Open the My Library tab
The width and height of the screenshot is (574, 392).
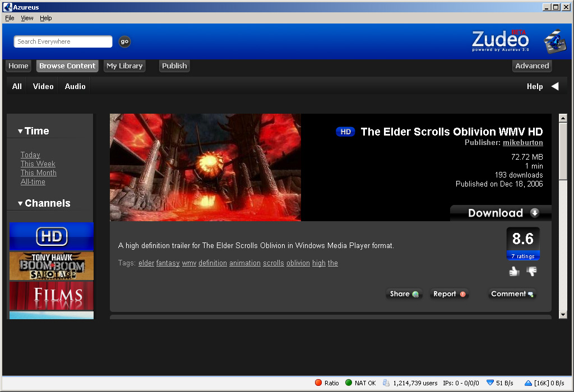click(x=124, y=66)
